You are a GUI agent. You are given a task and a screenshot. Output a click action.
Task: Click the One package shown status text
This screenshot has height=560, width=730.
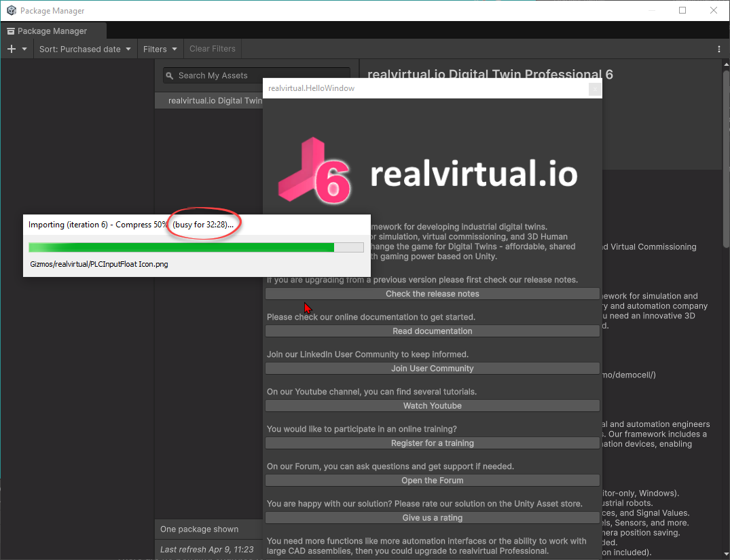199,529
